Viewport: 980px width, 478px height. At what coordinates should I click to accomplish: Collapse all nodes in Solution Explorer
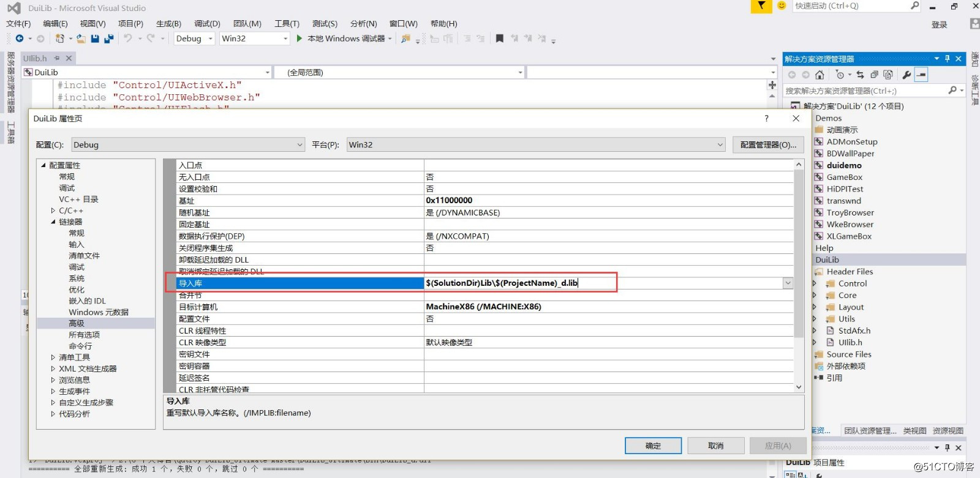pyautogui.click(x=874, y=75)
